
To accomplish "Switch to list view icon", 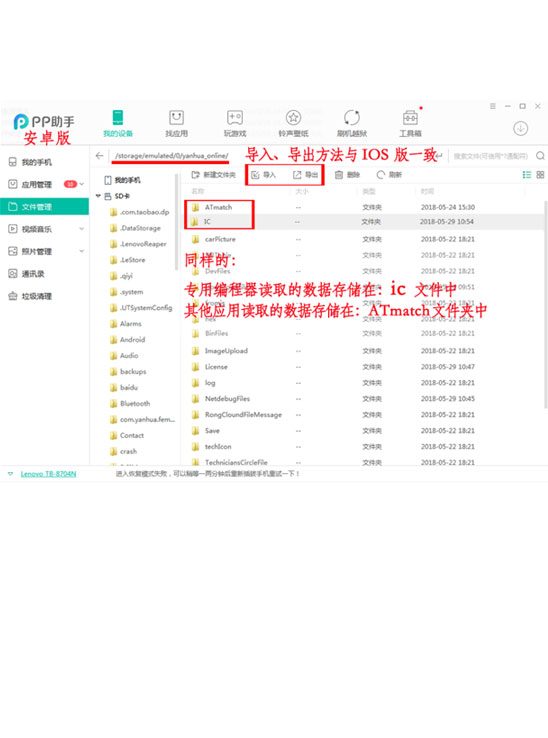I will pos(527,175).
